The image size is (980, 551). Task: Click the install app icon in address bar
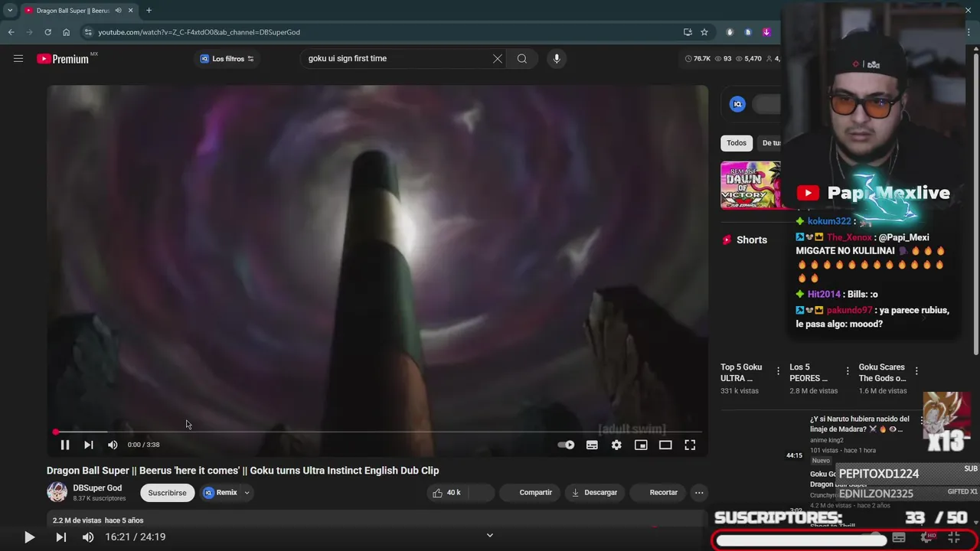coord(688,32)
